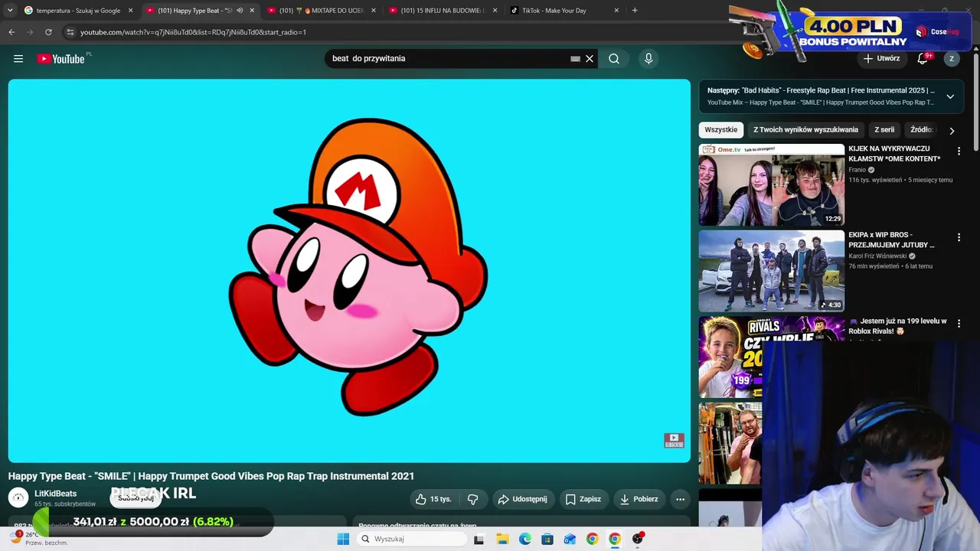Select the Z Twoich wyników wyszukiwania chip
This screenshot has height=551, width=980.
pos(805,130)
